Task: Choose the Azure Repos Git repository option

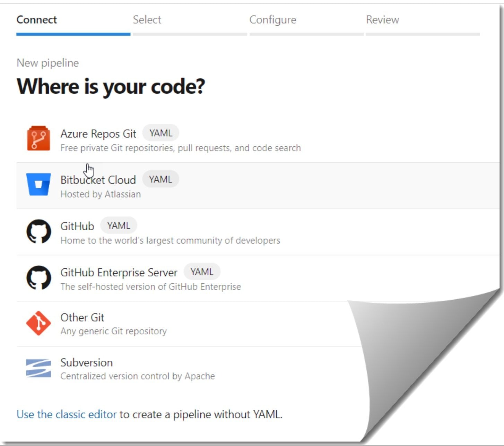Action: 98,134
